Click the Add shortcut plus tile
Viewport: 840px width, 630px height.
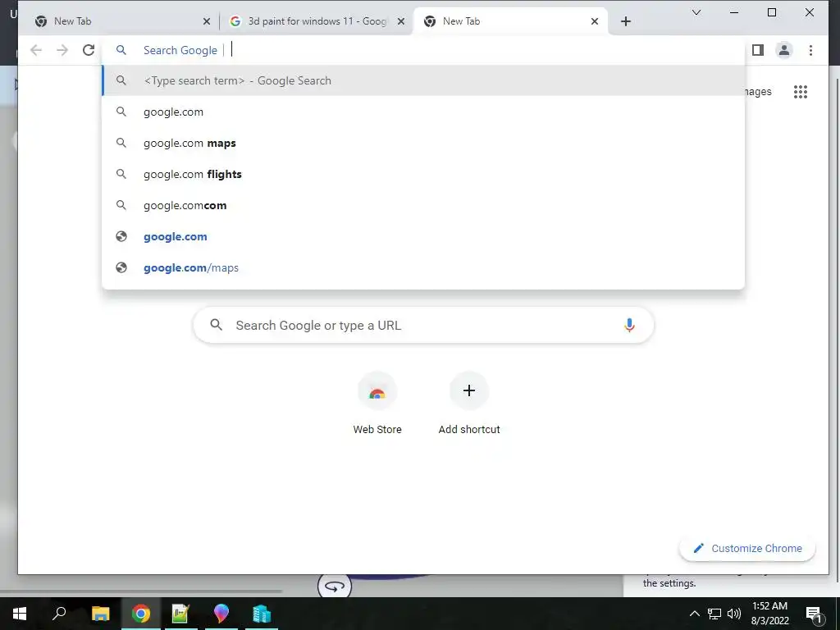[468, 404]
